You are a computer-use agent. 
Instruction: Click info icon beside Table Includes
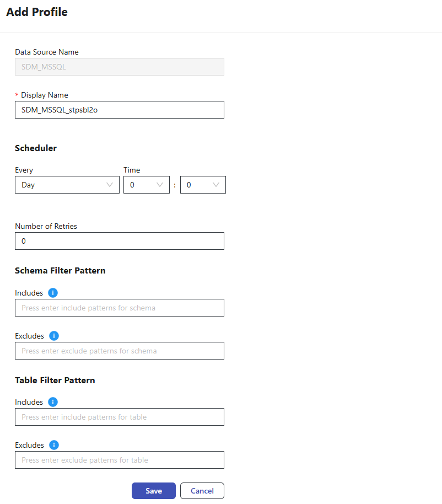click(x=53, y=402)
